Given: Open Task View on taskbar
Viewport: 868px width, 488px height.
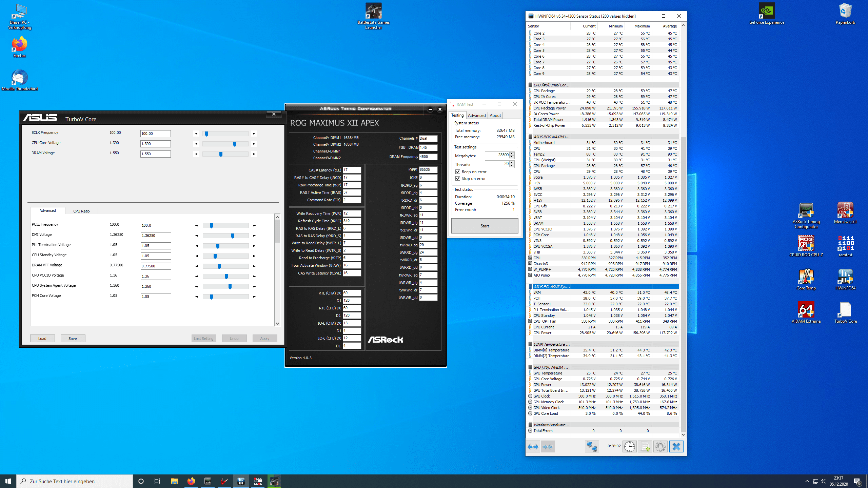Looking at the screenshot, I should pos(157,481).
